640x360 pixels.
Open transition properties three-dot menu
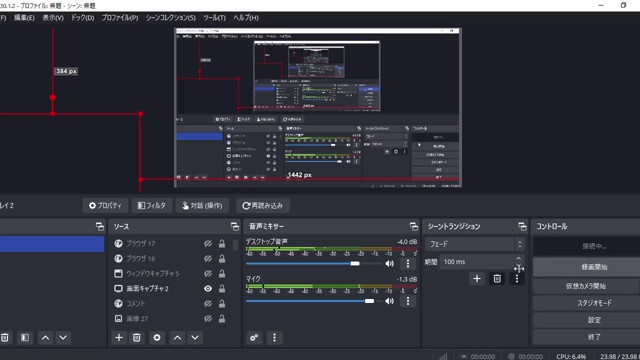[x=517, y=279]
